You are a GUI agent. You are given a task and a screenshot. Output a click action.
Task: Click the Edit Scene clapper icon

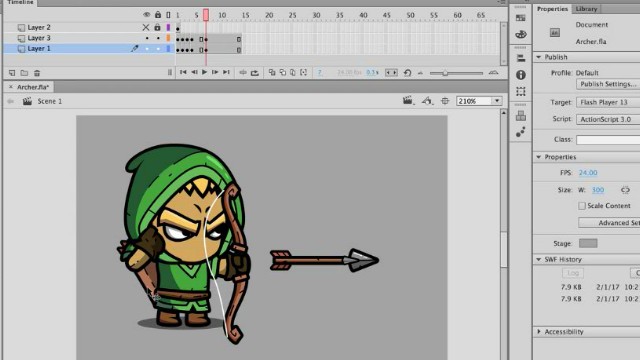(x=408, y=100)
